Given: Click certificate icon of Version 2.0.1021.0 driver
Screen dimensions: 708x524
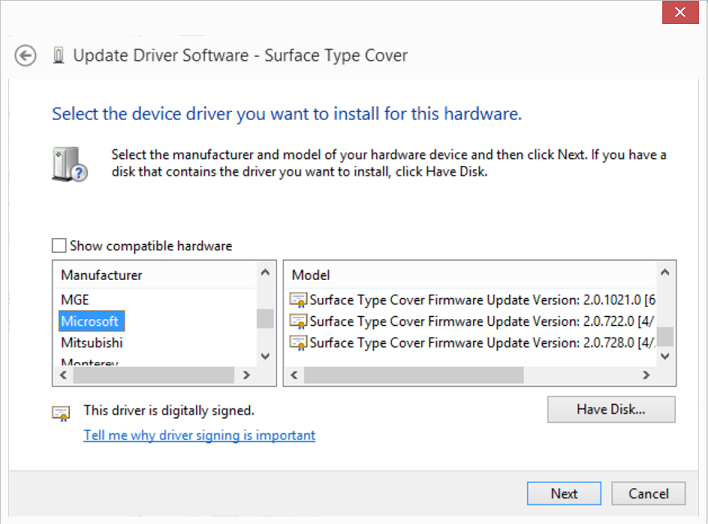Looking at the screenshot, I should point(298,300).
